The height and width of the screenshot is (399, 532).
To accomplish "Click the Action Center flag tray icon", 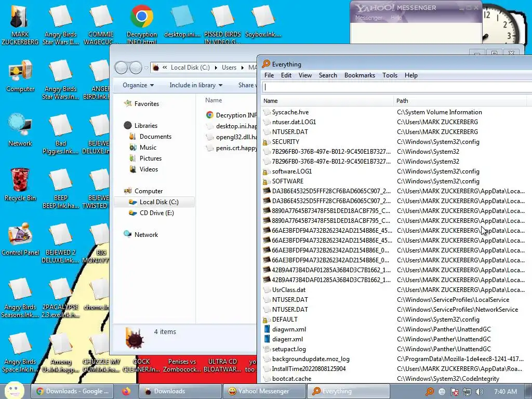I will pyautogui.click(x=454, y=392).
